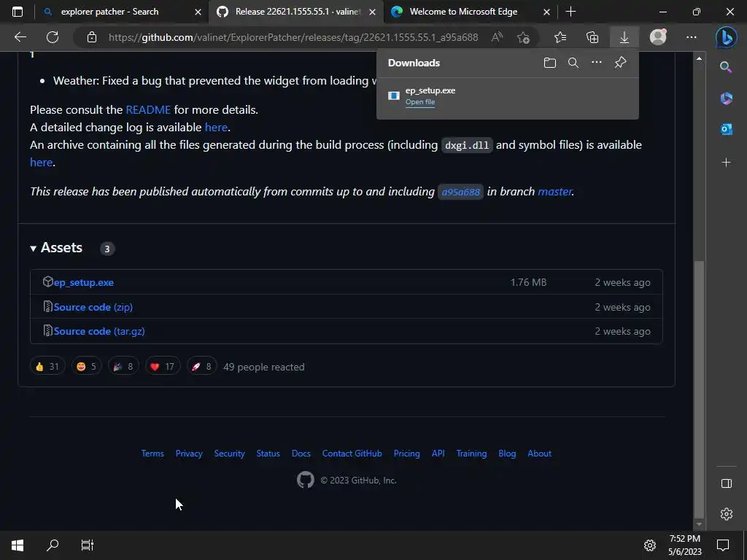
Task: Click the scrollbar up arrow
Action: tap(699, 58)
